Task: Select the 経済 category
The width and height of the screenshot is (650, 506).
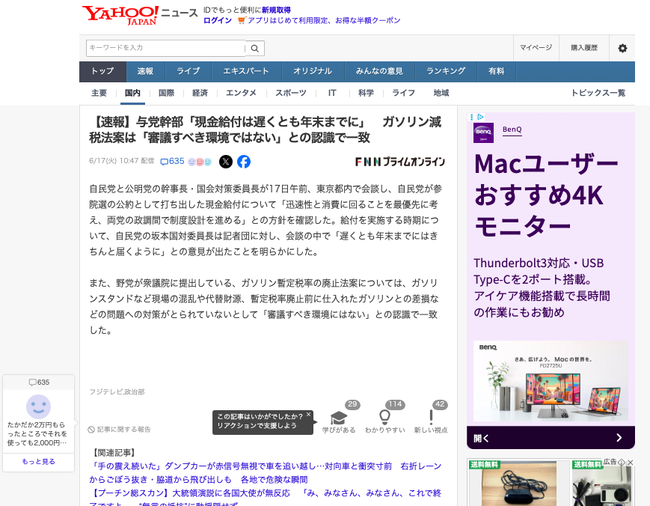Action: point(200,93)
